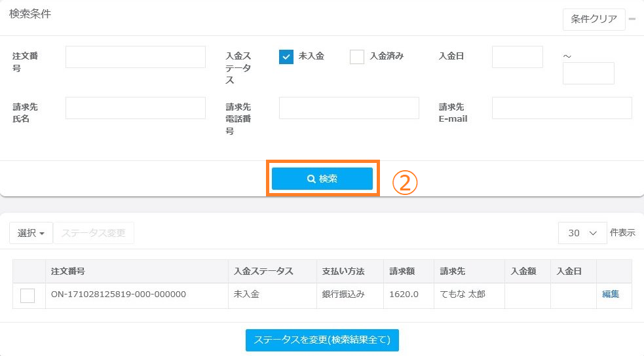Select the order row checkbox
The width and height of the screenshot is (644, 356).
click(x=28, y=296)
